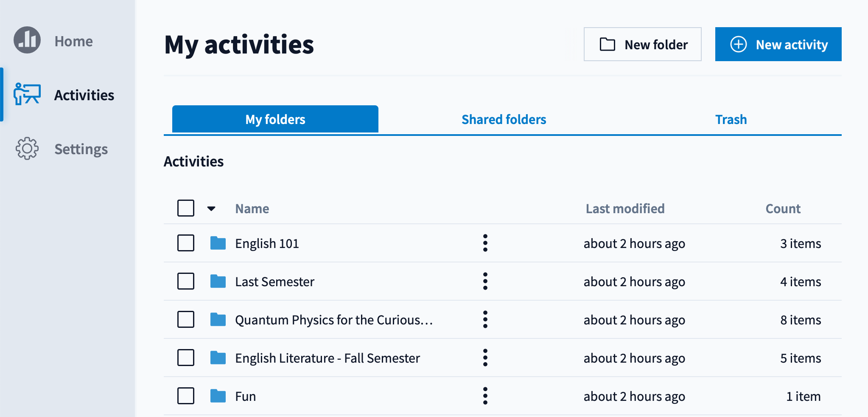The image size is (868, 417).
Task: Click the folder icon beside English Literature
Action: 218,358
